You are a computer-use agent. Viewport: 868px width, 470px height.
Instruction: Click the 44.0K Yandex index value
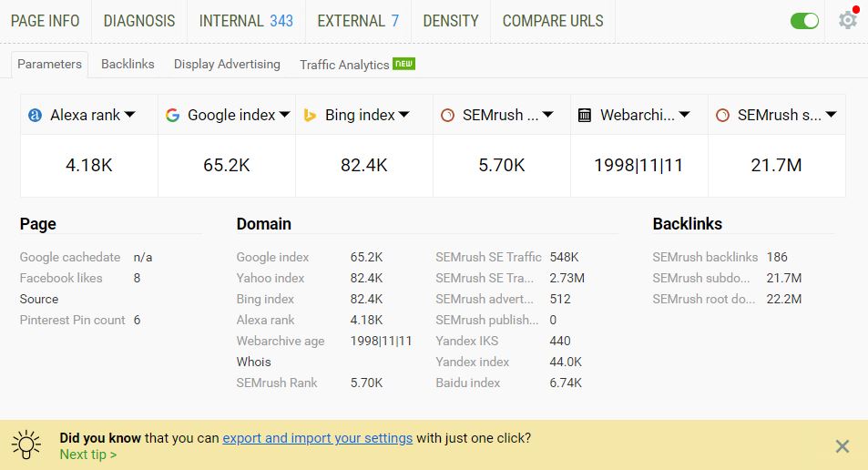click(566, 362)
